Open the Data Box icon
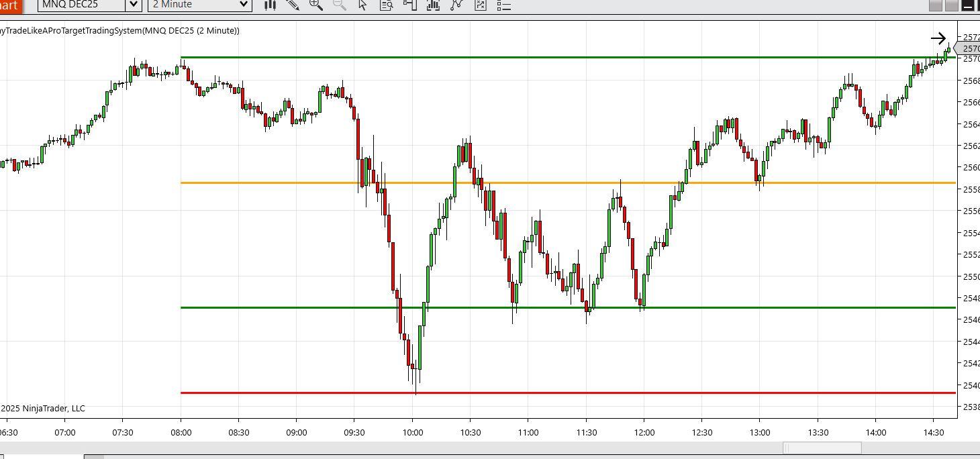 387,5
